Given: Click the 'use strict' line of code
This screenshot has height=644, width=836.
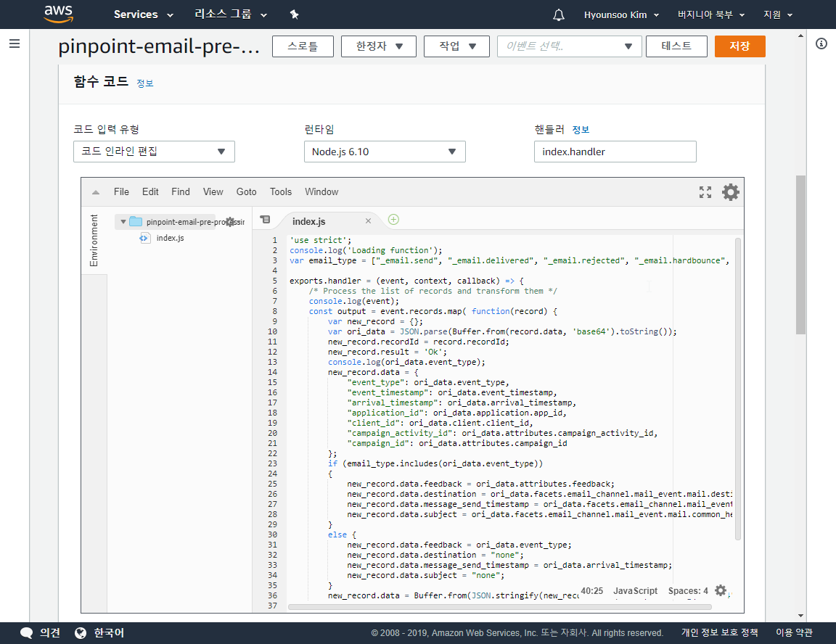Looking at the screenshot, I should click(321, 240).
